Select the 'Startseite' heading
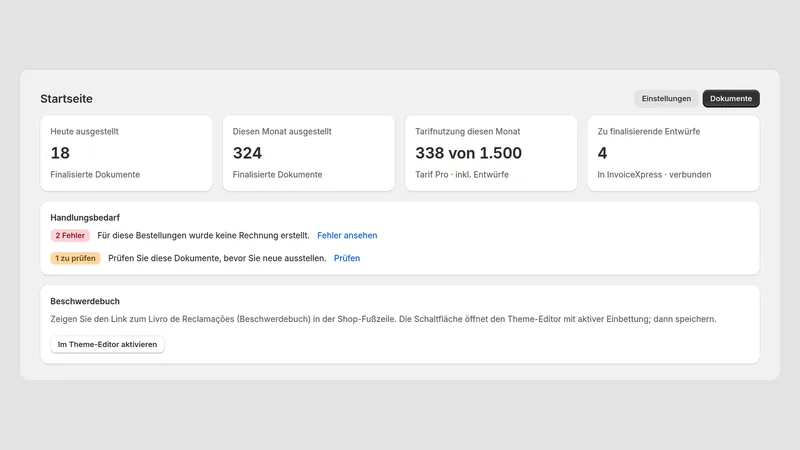The width and height of the screenshot is (800, 450). coord(66,98)
